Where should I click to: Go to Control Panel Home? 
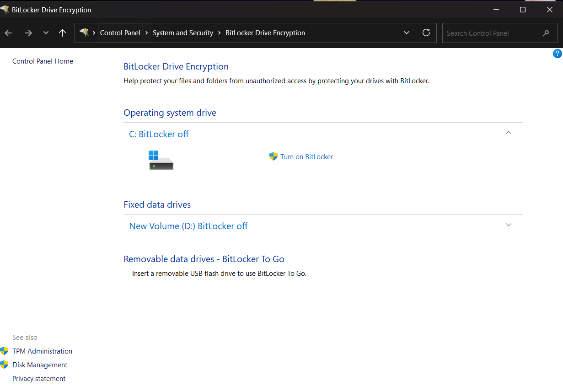[43, 61]
